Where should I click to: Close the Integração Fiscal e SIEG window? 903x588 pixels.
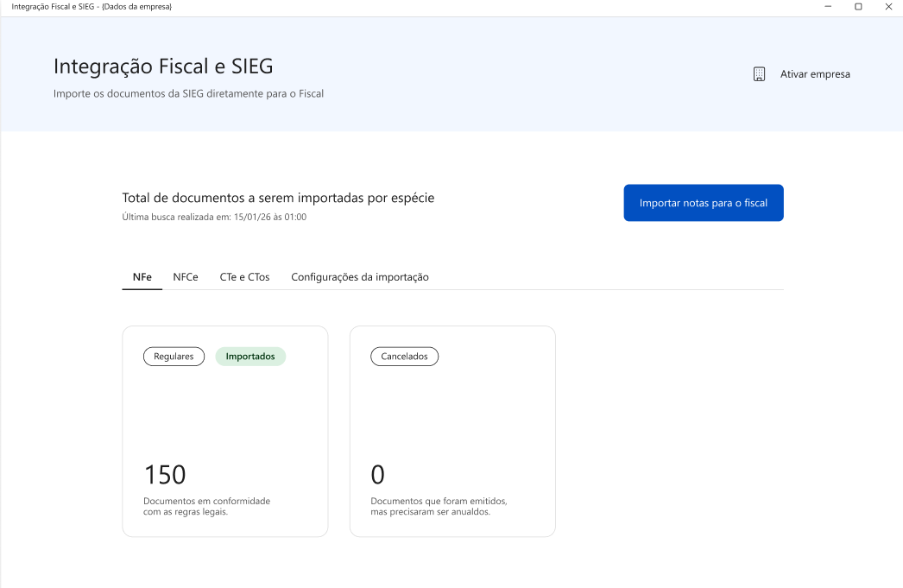coord(888,7)
